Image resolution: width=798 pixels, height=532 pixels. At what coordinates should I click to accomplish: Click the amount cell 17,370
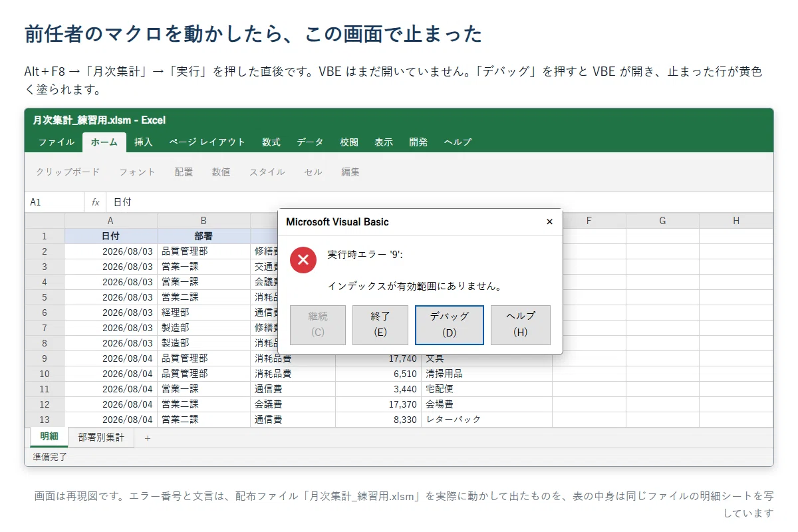[378, 404]
